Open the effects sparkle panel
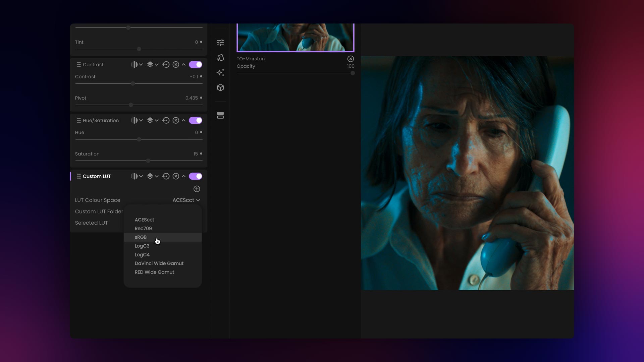Viewport: 644px width, 362px height. click(x=220, y=72)
